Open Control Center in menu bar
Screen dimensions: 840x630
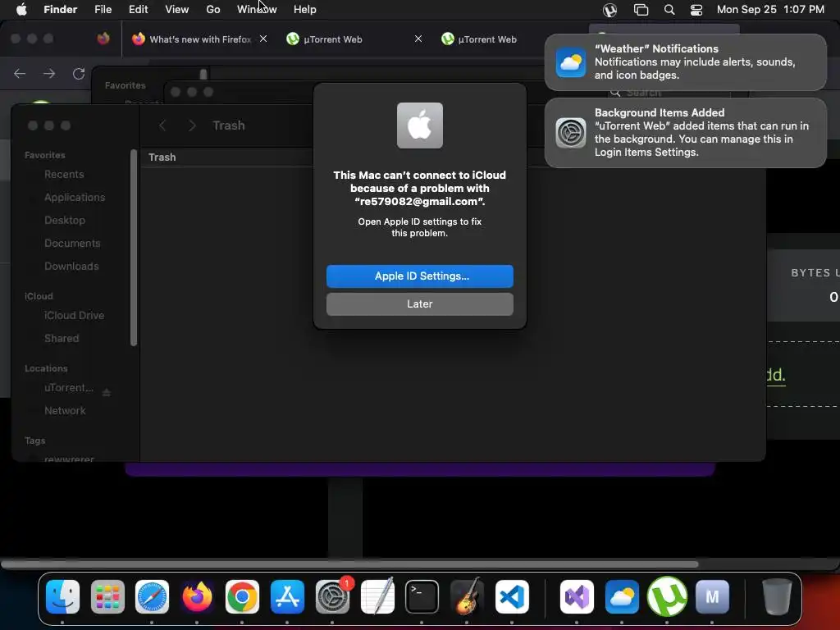tap(696, 9)
